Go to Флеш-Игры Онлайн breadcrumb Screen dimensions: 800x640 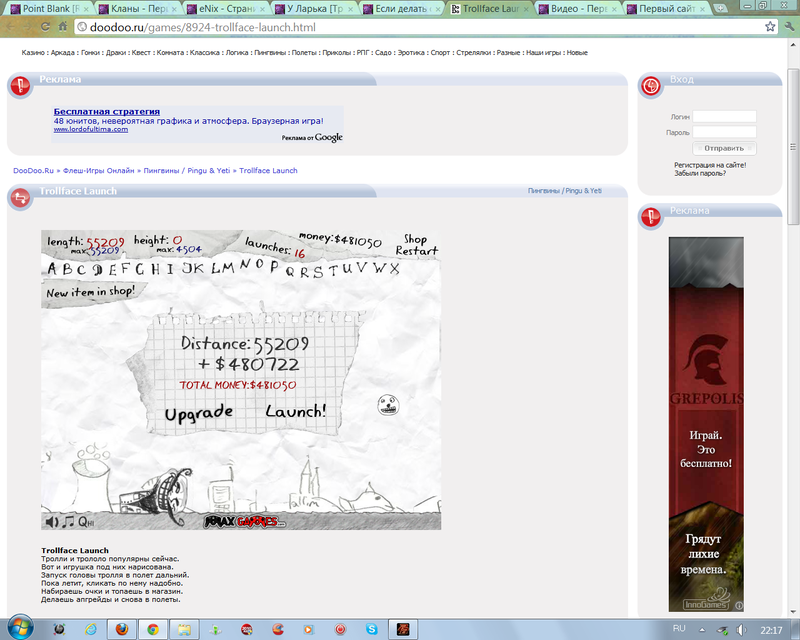click(98, 170)
